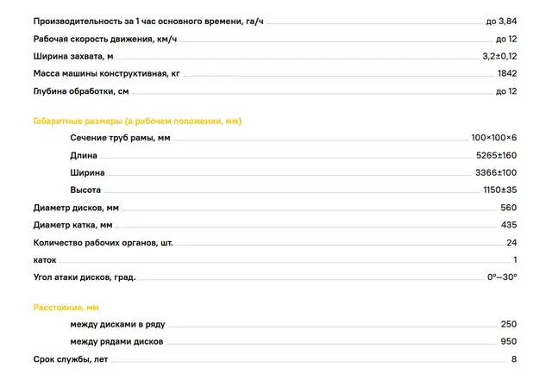Screen dimensions: 552x392
Task: Click the 'Производительность за 1 час' row label
Action: tap(148, 22)
